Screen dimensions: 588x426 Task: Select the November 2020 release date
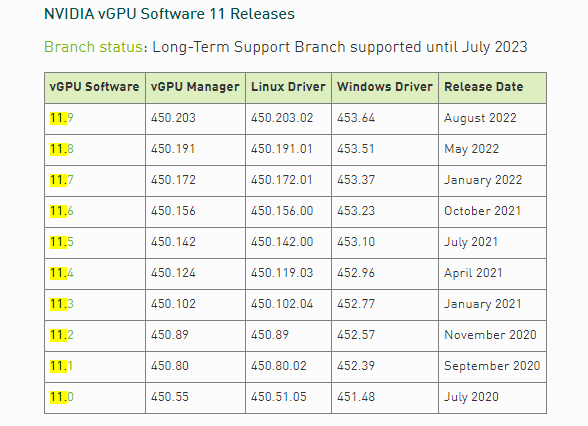coord(490,335)
